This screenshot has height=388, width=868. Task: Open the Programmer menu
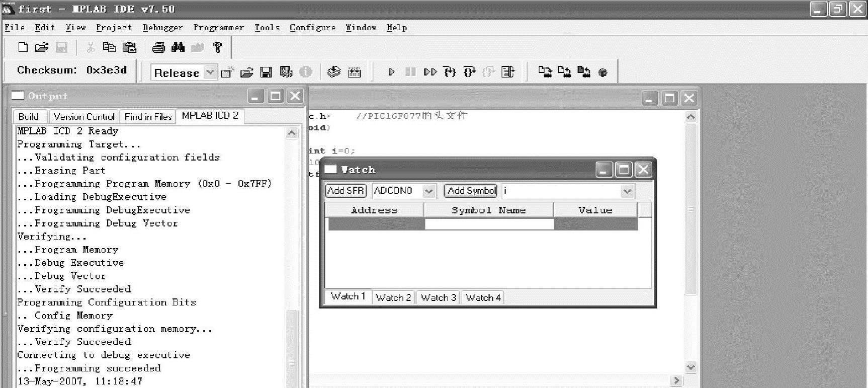tap(218, 28)
